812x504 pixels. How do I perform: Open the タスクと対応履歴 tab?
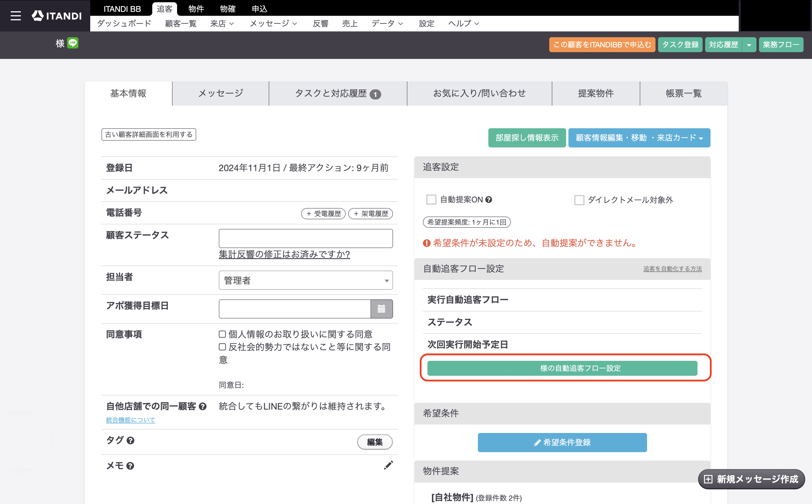pos(338,94)
